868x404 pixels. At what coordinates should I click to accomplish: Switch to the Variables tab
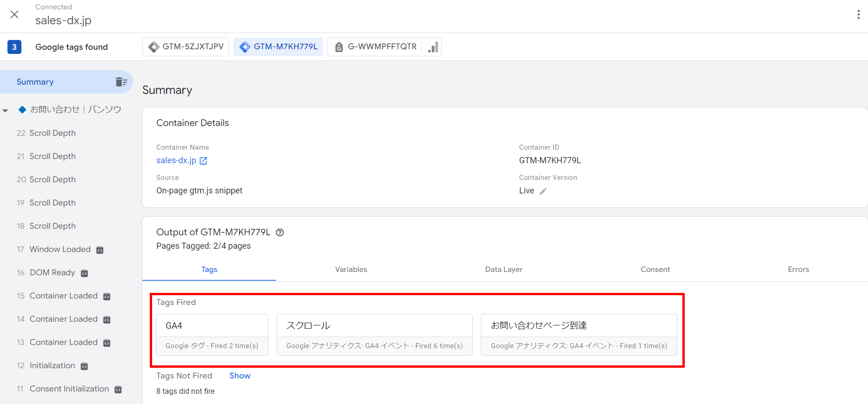351,270
